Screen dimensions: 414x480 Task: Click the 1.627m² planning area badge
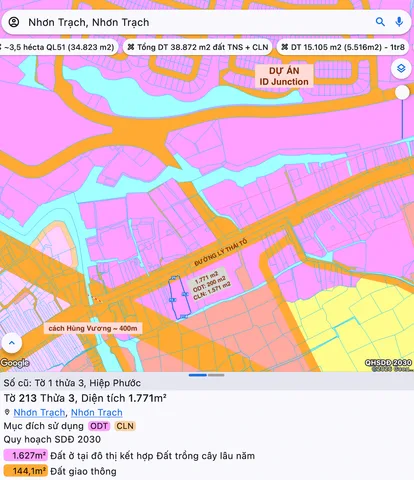(26, 455)
